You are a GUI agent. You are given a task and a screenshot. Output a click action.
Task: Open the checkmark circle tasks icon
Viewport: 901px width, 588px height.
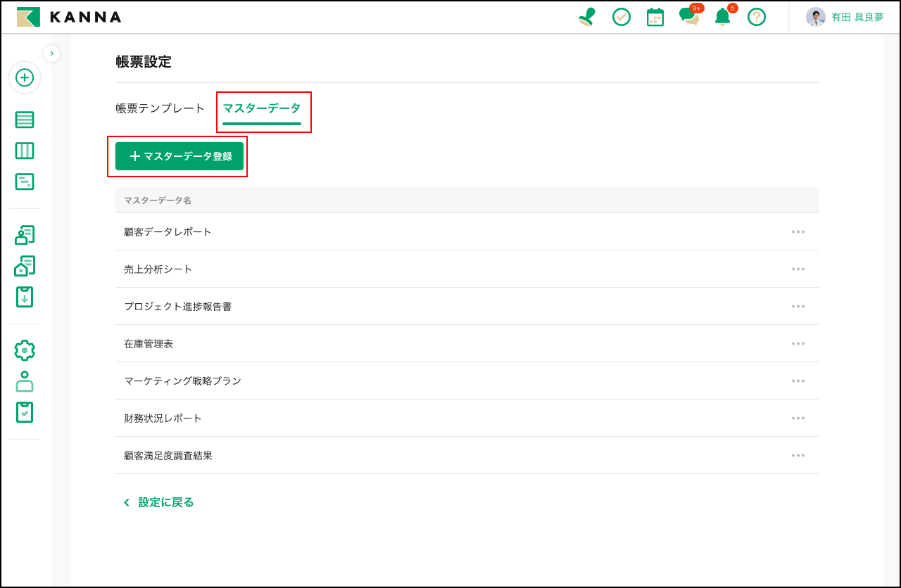[x=622, y=17]
